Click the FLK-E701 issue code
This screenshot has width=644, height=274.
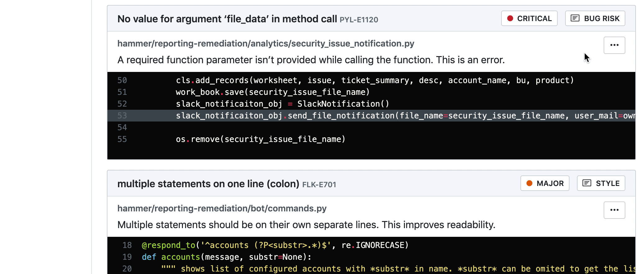click(319, 184)
